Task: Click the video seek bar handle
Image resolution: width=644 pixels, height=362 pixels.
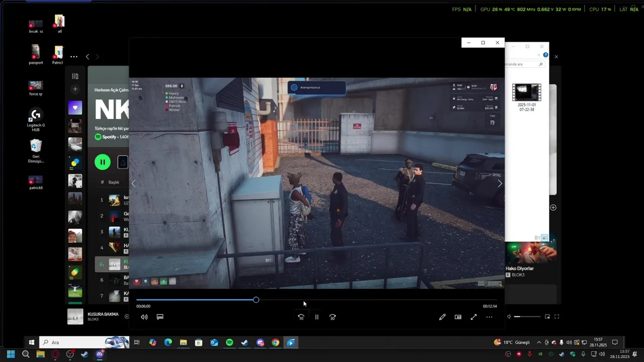Action: click(x=256, y=300)
